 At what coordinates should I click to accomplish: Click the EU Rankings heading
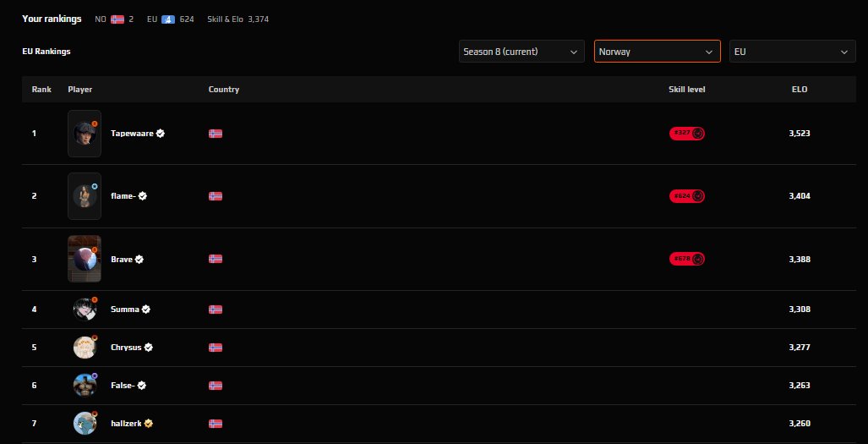46,52
